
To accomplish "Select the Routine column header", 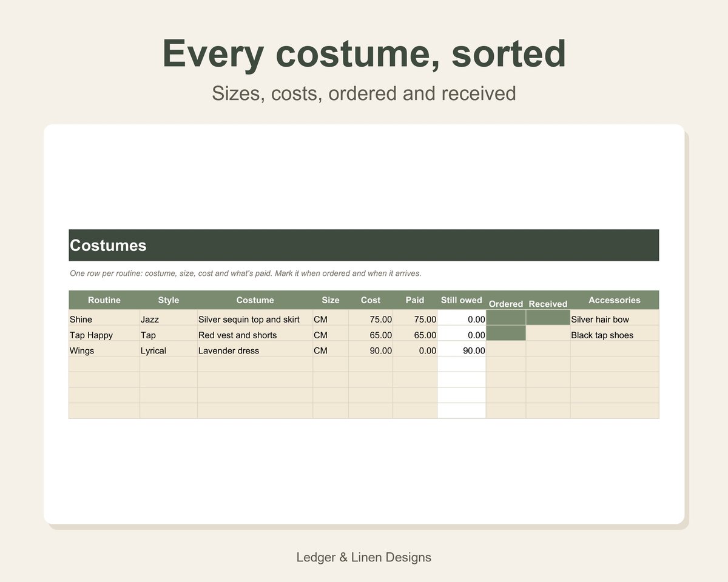I will coord(104,300).
